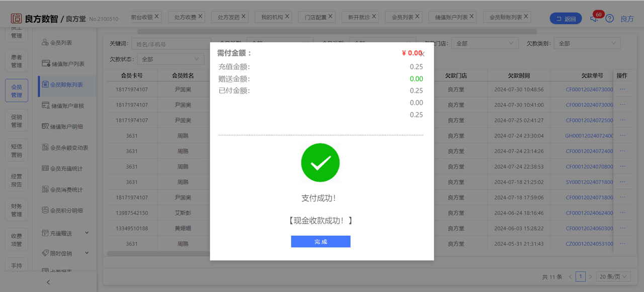
Task: Go to 患者管理 module
Action: [x=17, y=61]
